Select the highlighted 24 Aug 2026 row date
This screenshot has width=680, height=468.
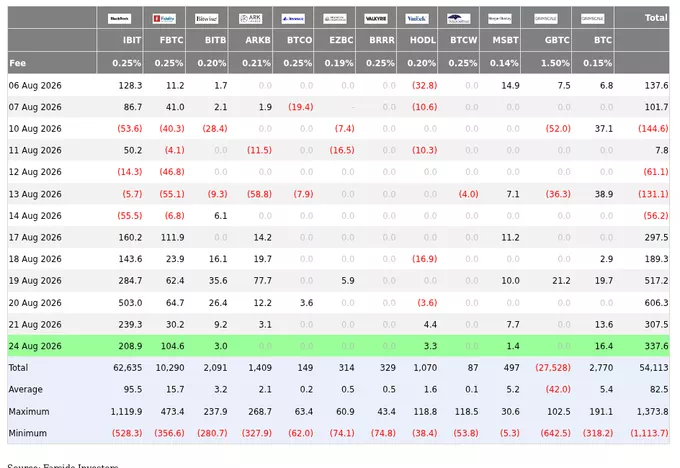(35, 346)
